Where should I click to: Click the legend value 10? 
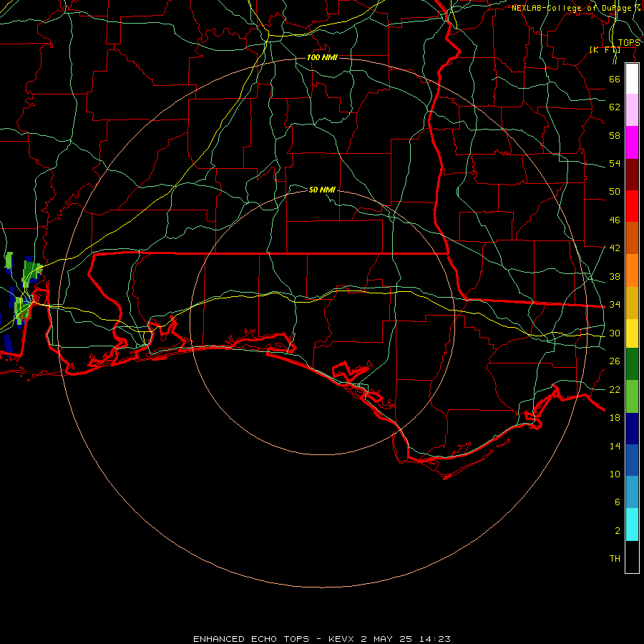615,474
